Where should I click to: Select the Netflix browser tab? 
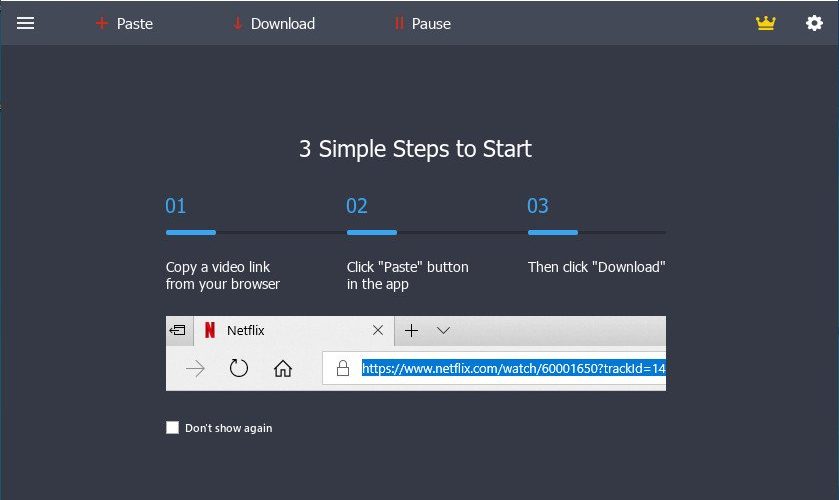293,330
